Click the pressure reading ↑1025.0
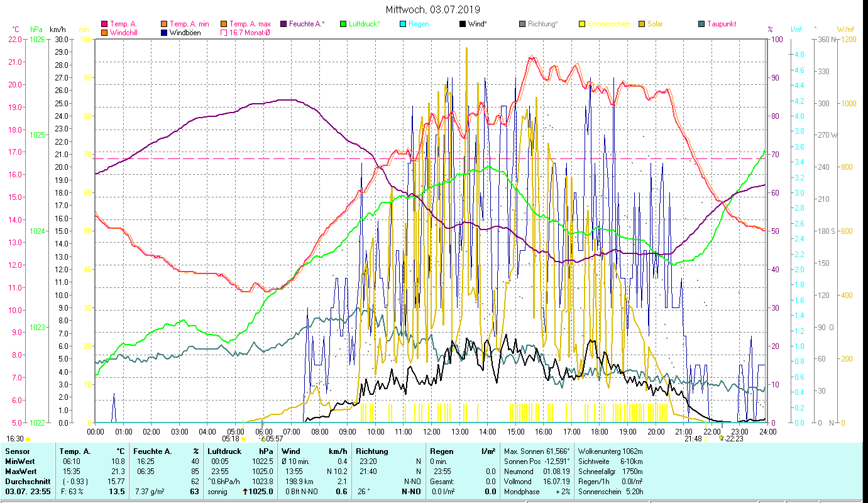Image resolution: width=868 pixels, height=503 pixels. click(258, 492)
